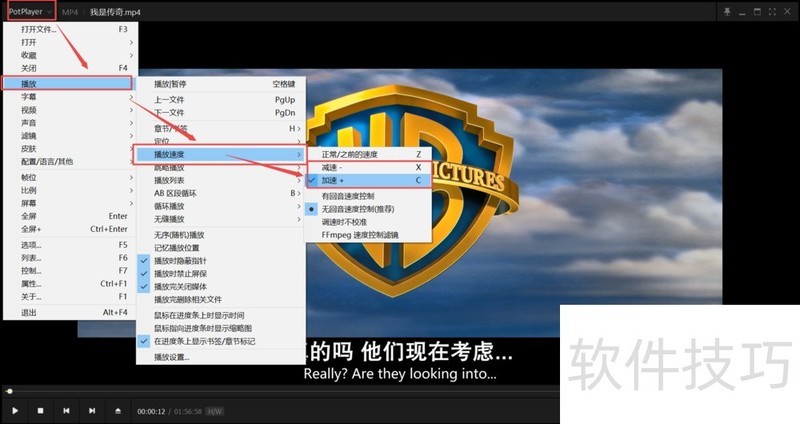Image resolution: width=800 pixels, height=424 pixels.
Task: Select 无回音速度控制(推荐) radio option
Action: (x=369, y=209)
